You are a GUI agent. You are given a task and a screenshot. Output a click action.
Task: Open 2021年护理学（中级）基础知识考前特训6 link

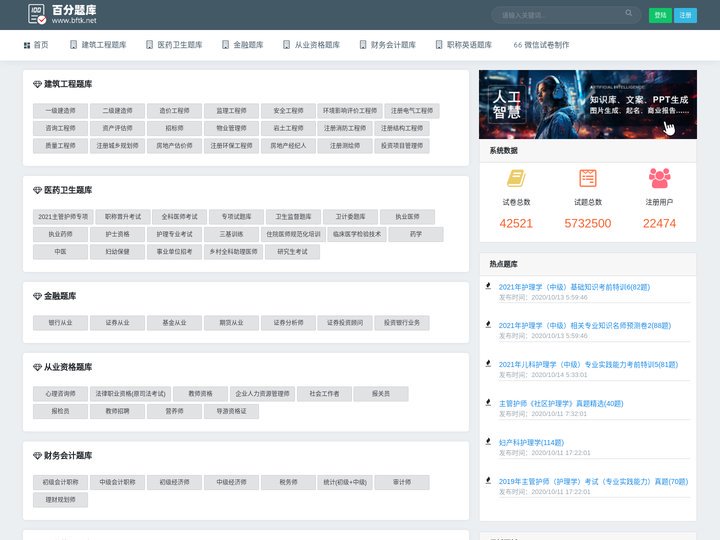click(x=574, y=287)
